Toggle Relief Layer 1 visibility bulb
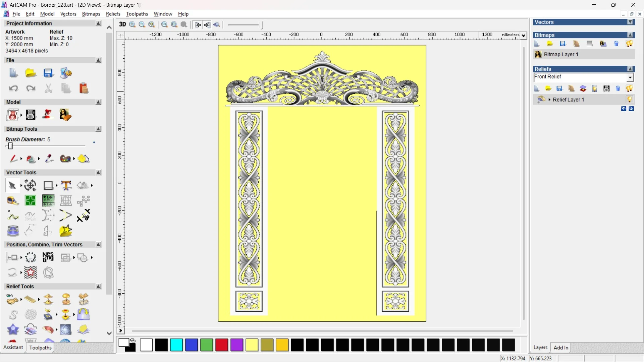The height and width of the screenshot is (362, 644). pos(629,100)
